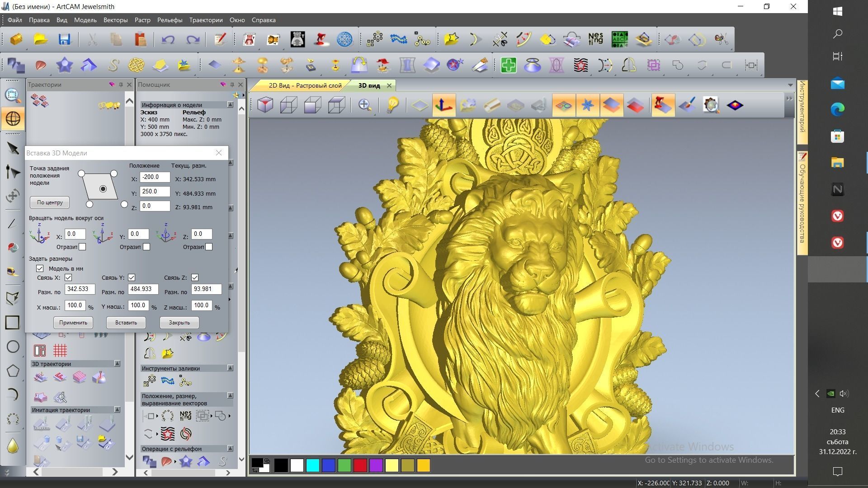
Task: Close the 3D вид tab
Action: (x=389, y=85)
